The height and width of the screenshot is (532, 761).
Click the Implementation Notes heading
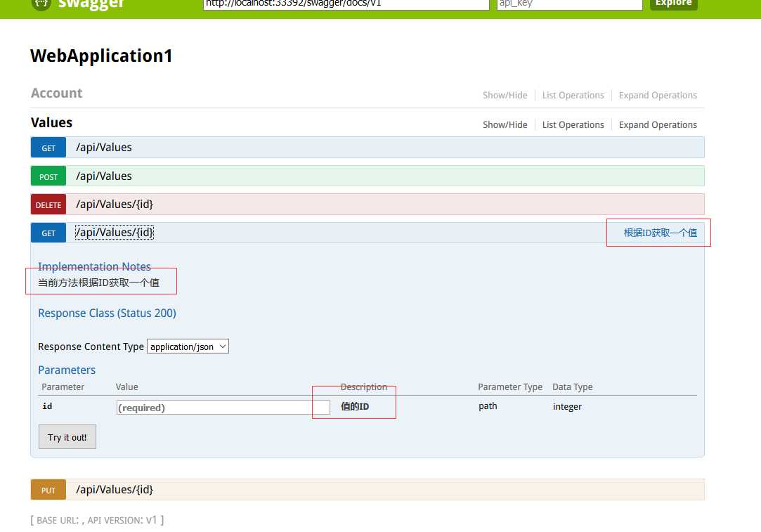(94, 266)
